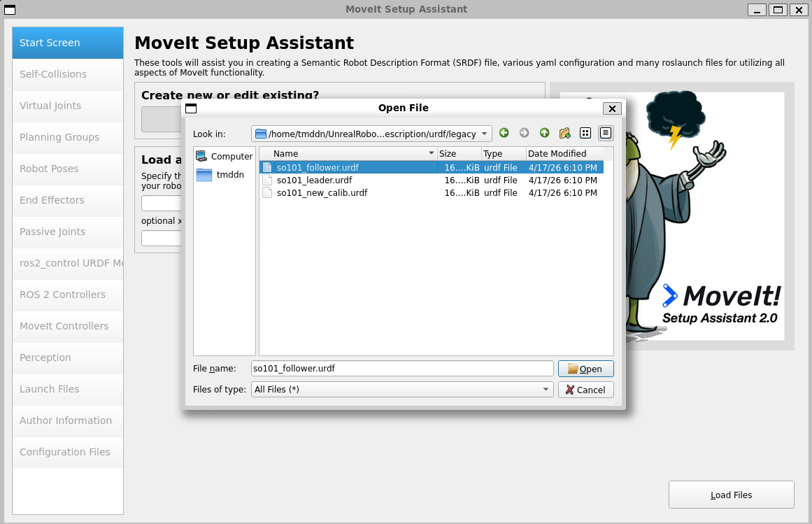
Task: Open Self-Collisions step
Action: click(x=68, y=74)
